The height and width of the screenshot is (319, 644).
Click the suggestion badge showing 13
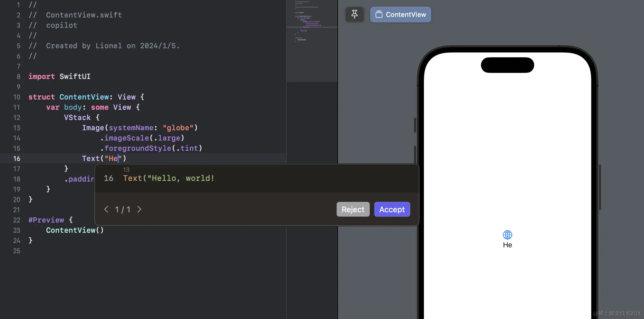(126, 169)
